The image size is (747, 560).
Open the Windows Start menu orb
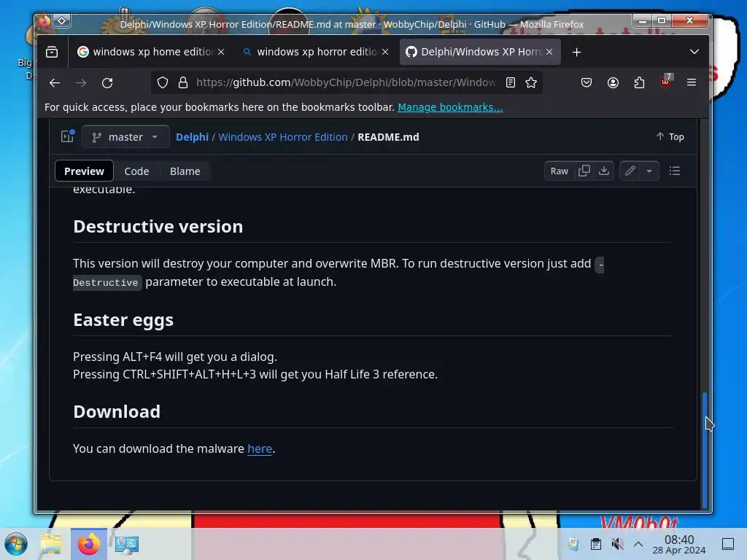coord(16,544)
